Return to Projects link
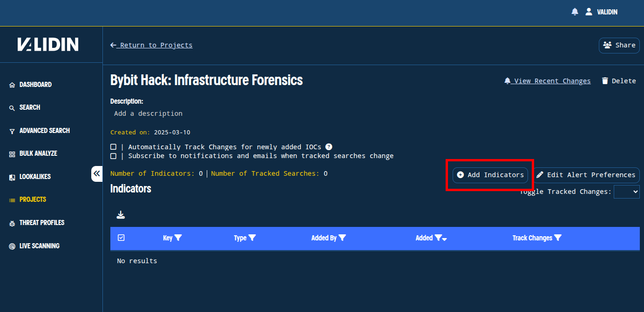Viewport: 644px width, 312px height. [x=151, y=45]
